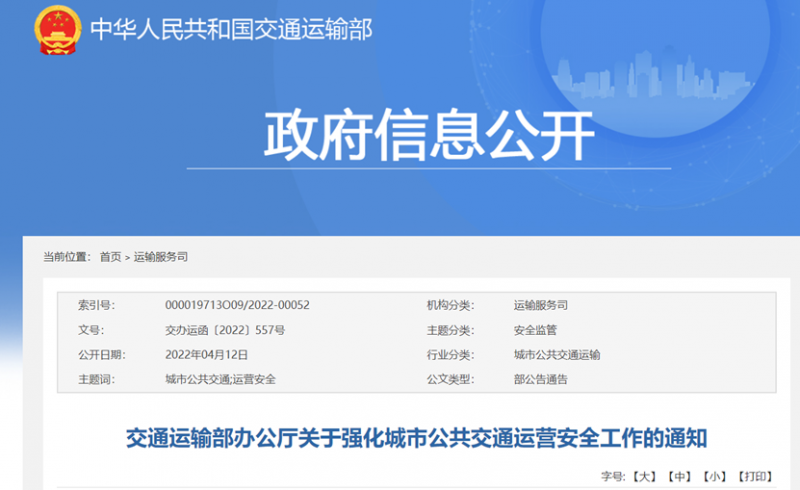Click the 安全监管 subject category value

click(x=534, y=330)
